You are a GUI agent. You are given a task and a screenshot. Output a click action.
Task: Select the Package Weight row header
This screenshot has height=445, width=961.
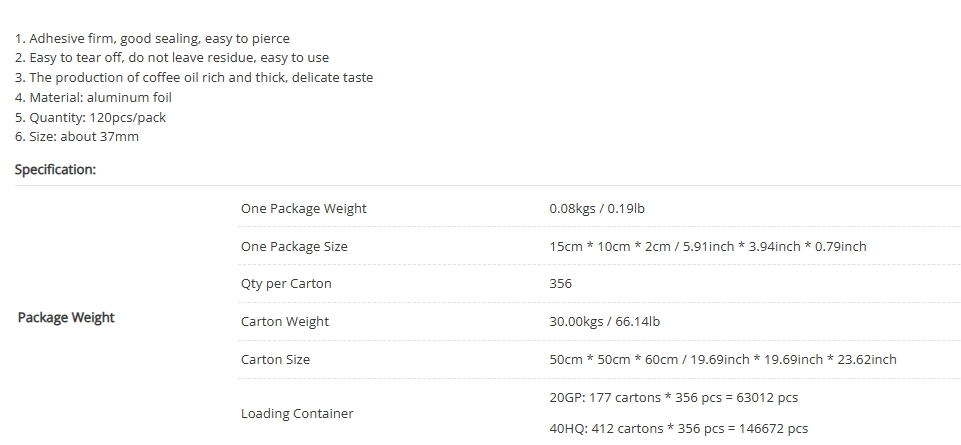point(66,318)
